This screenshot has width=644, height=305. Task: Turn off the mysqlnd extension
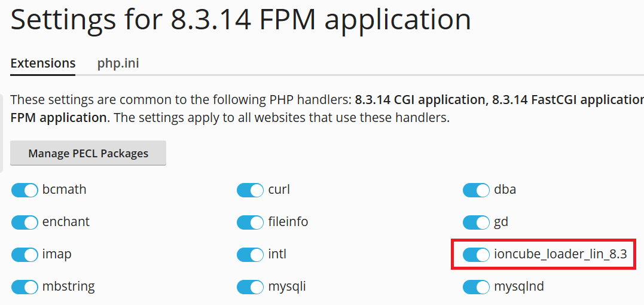click(476, 287)
